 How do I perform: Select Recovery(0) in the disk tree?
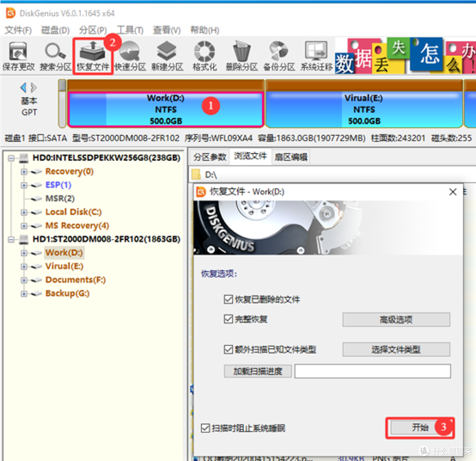pyautogui.click(x=69, y=172)
